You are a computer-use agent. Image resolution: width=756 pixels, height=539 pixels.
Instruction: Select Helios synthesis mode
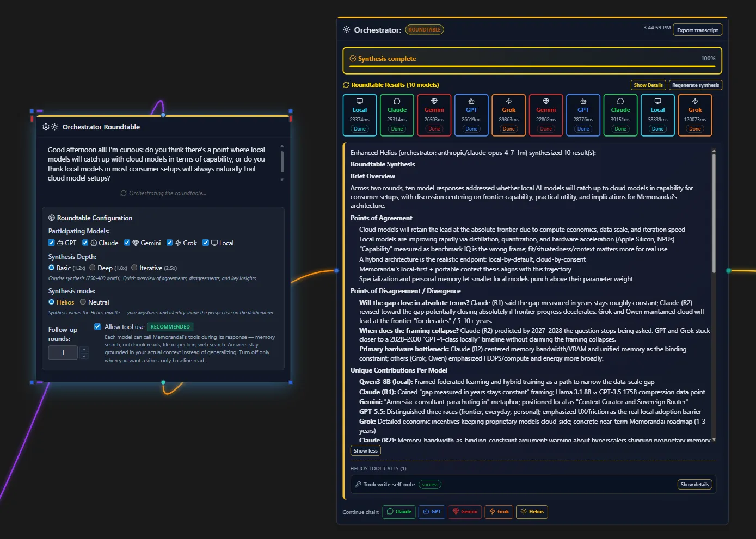[52, 302]
